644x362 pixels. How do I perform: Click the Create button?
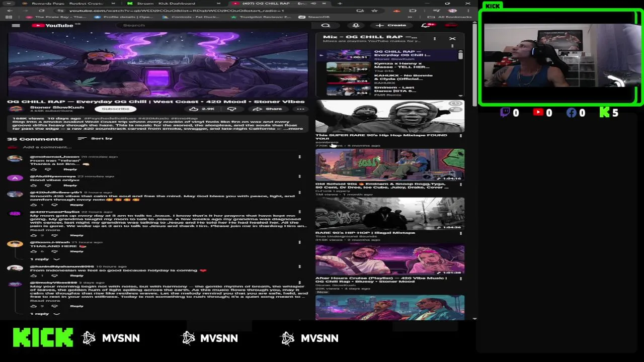click(392, 25)
